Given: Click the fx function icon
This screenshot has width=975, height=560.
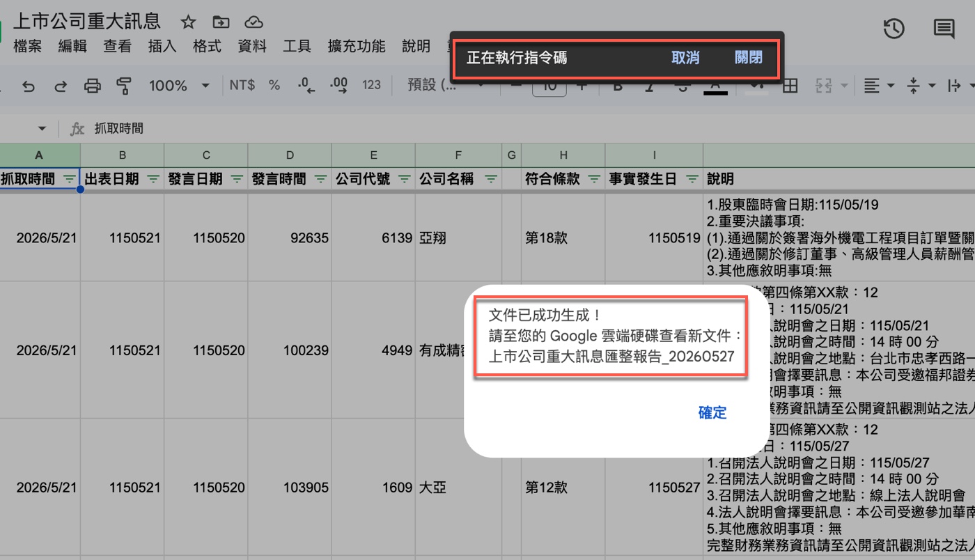Looking at the screenshot, I should [77, 129].
